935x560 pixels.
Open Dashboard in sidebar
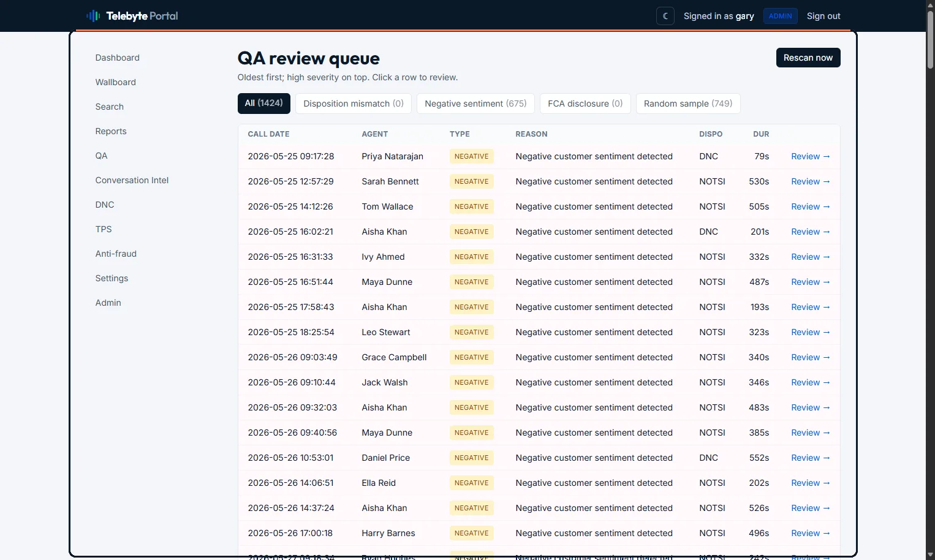pyautogui.click(x=118, y=58)
